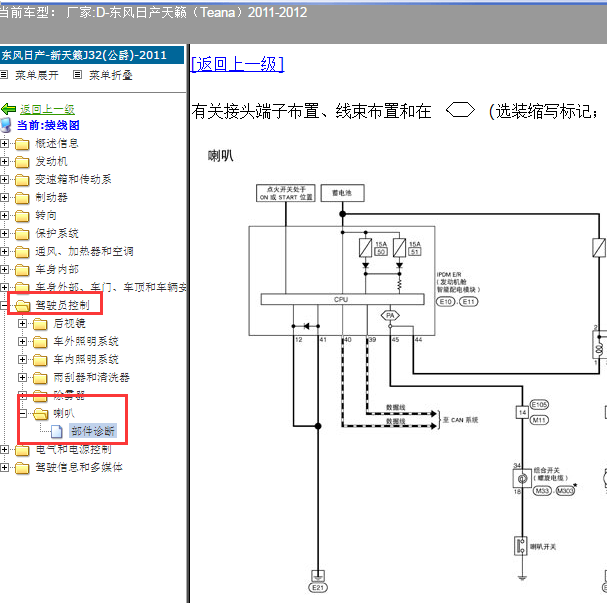The width and height of the screenshot is (607, 603).
Task: Click the 通风、加热器和空调 folder icon
Action: pos(22,252)
